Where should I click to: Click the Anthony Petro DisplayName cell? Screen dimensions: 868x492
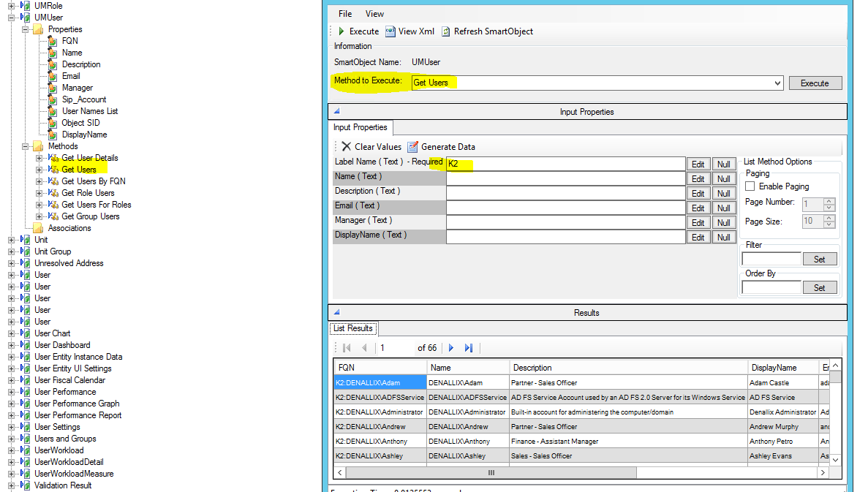(x=782, y=441)
